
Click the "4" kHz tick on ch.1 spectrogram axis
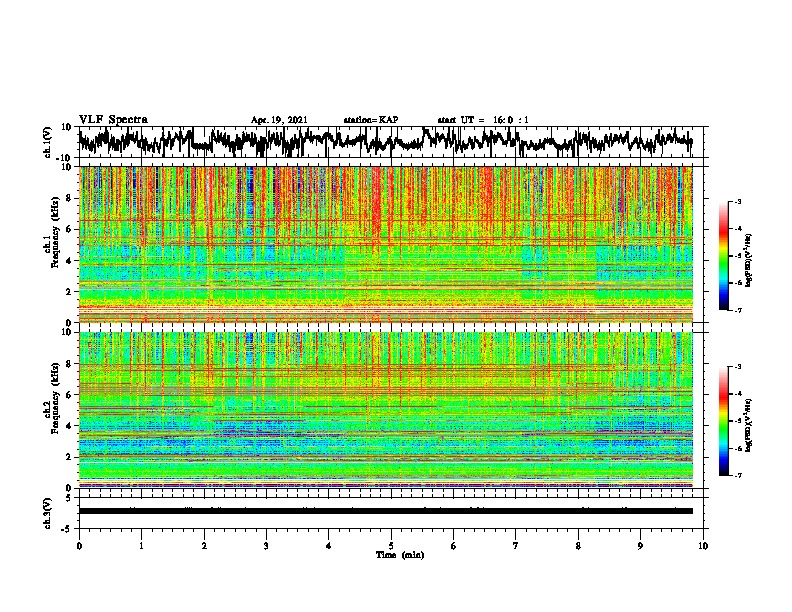click(x=70, y=261)
